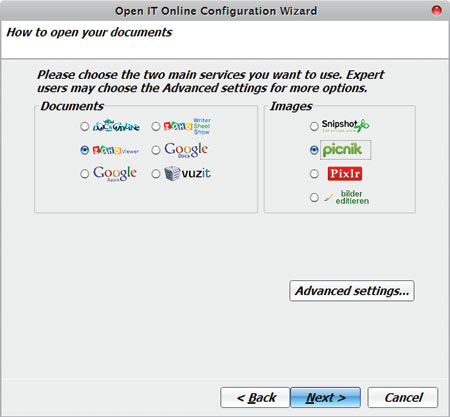Return to previous page with Back
Screen dimensions: 450x417
click(x=255, y=397)
